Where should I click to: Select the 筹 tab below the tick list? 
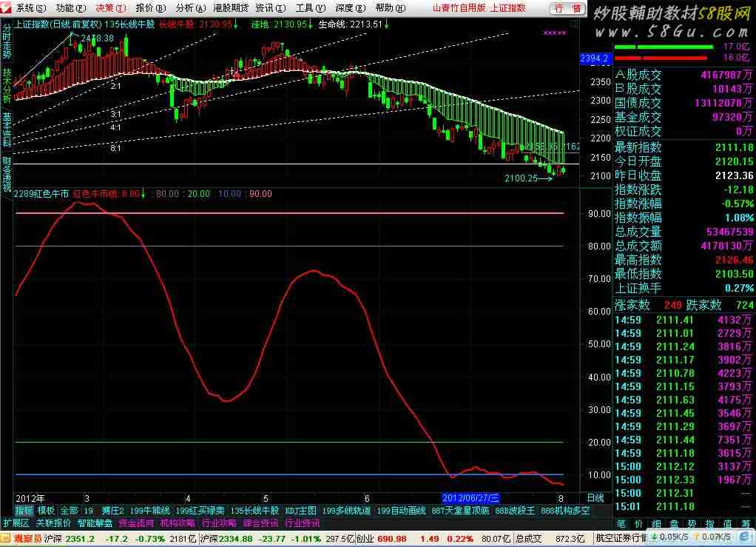(x=746, y=524)
